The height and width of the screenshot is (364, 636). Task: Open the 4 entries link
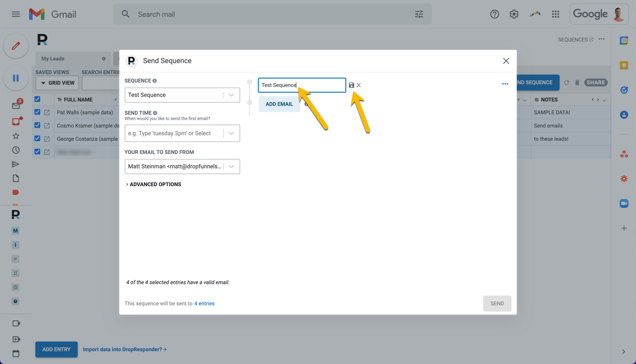[204, 303]
